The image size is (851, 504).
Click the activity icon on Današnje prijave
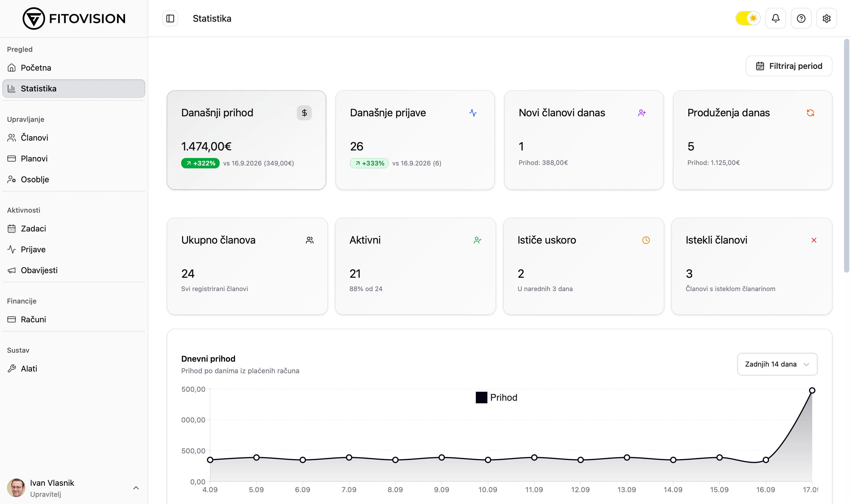click(473, 113)
